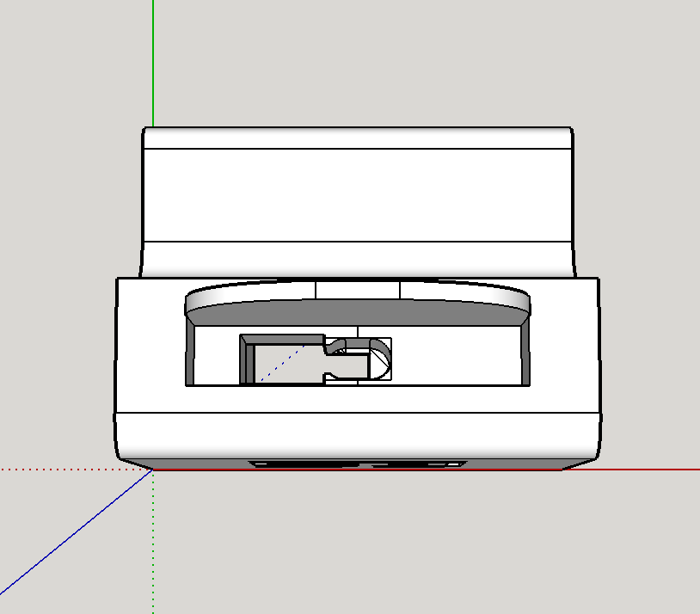Click the dotted green axis line
Screen dimensions: 700x614
click(153, 542)
